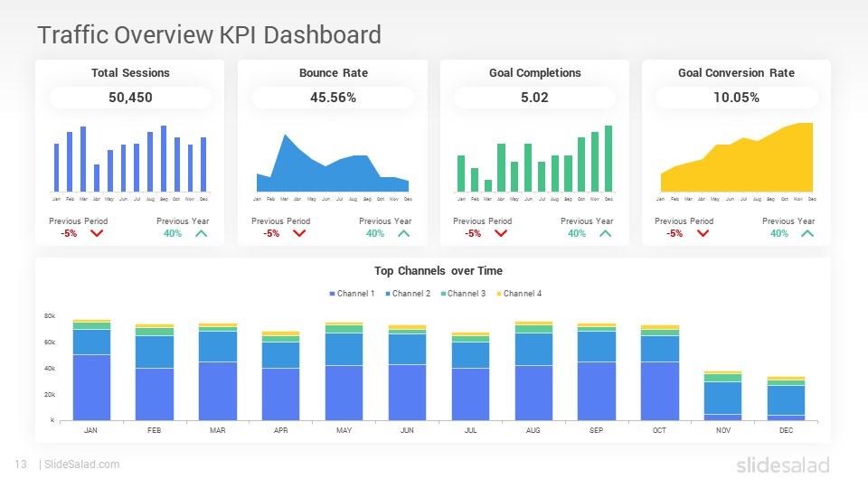Screen dimensions: 868x488
Task: Click the Channel 3 legend entry
Action: [463, 294]
